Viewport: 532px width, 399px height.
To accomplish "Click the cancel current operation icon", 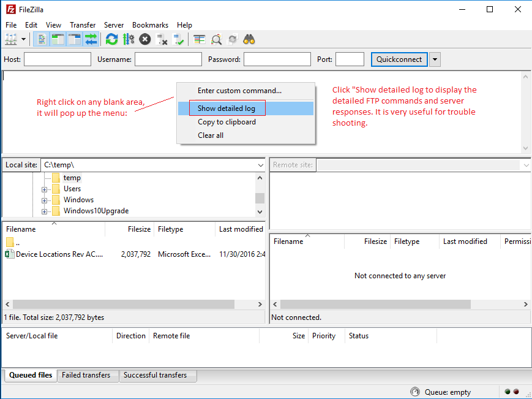I will pos(145,39).
